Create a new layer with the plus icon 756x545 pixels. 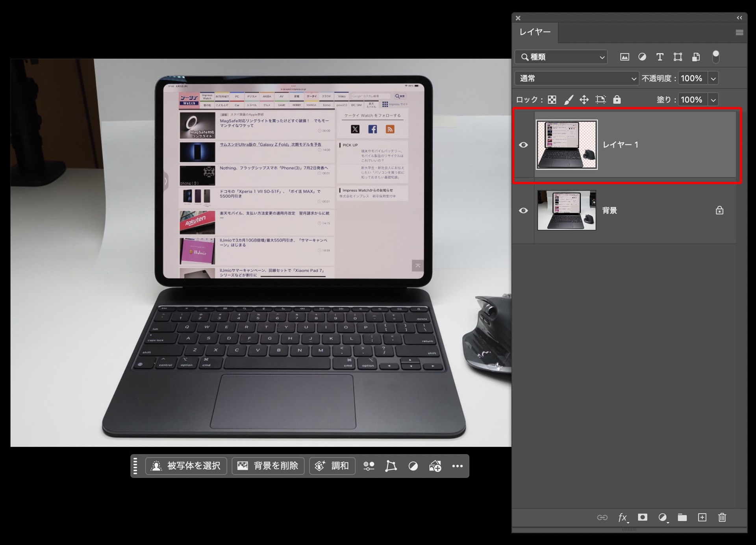click(702, 517)
